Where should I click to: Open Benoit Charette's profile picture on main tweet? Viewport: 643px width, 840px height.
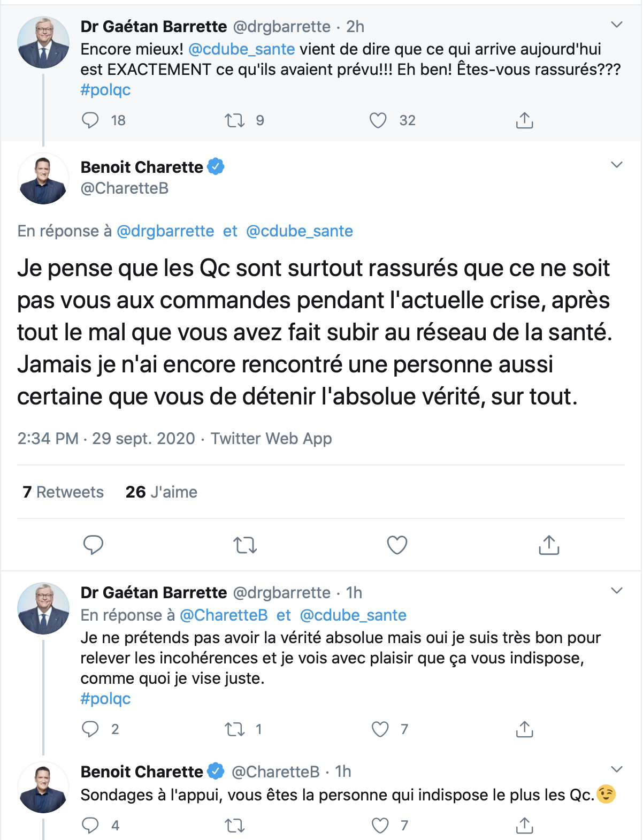tap(43, 179)
